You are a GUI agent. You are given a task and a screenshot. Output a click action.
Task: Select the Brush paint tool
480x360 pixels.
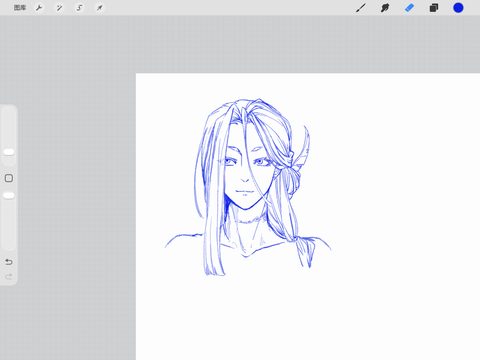click(361, 8)
